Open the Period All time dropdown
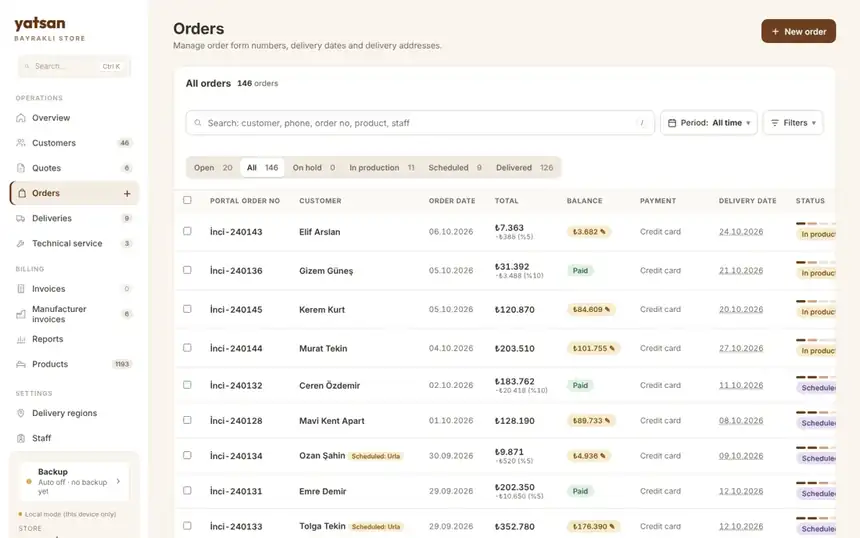The width and height of the screenshot is (860, 538). (x=709, y=123)
